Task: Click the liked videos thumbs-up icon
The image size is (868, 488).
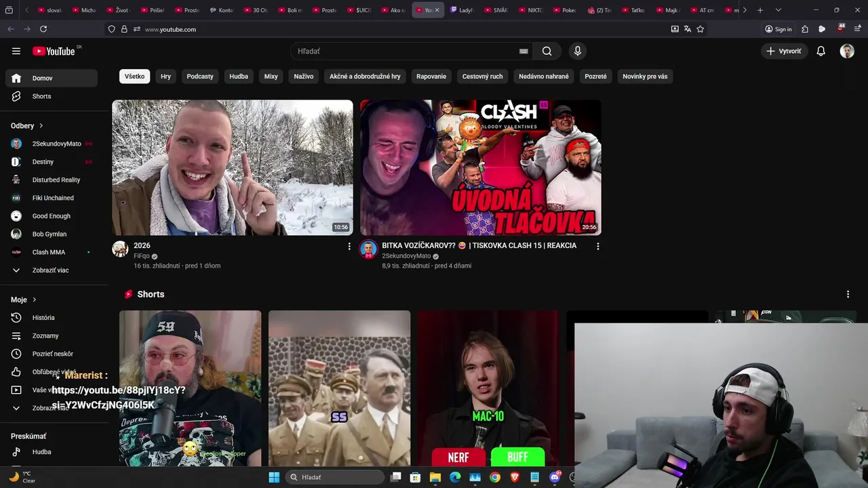Action: (x=16, y=371)
